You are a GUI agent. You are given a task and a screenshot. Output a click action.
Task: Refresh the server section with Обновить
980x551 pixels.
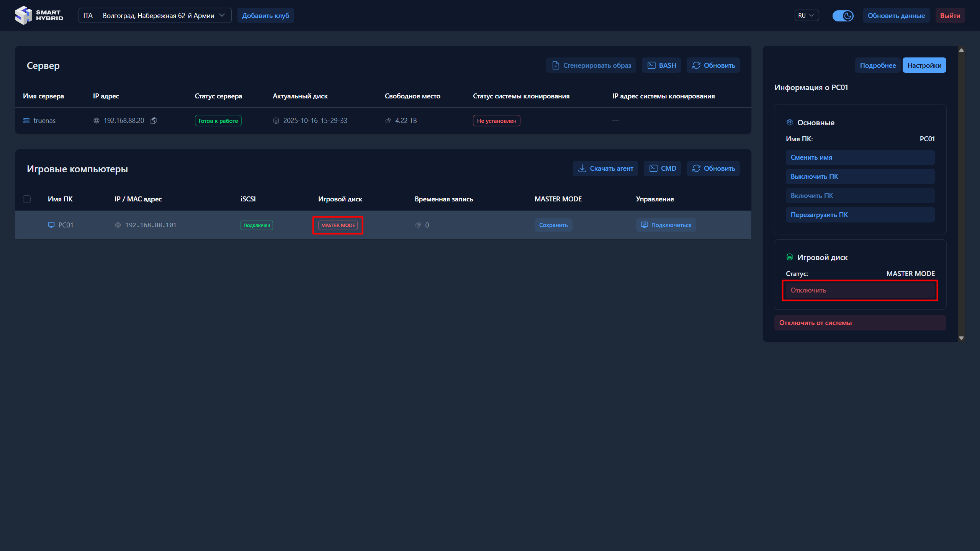pos(713,65)
